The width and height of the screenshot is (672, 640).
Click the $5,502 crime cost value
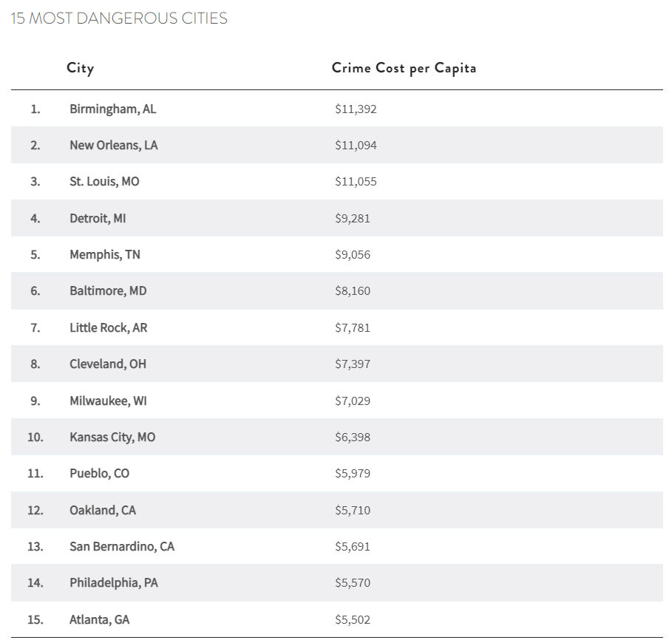pyautogui.click(x=353, y=620)
